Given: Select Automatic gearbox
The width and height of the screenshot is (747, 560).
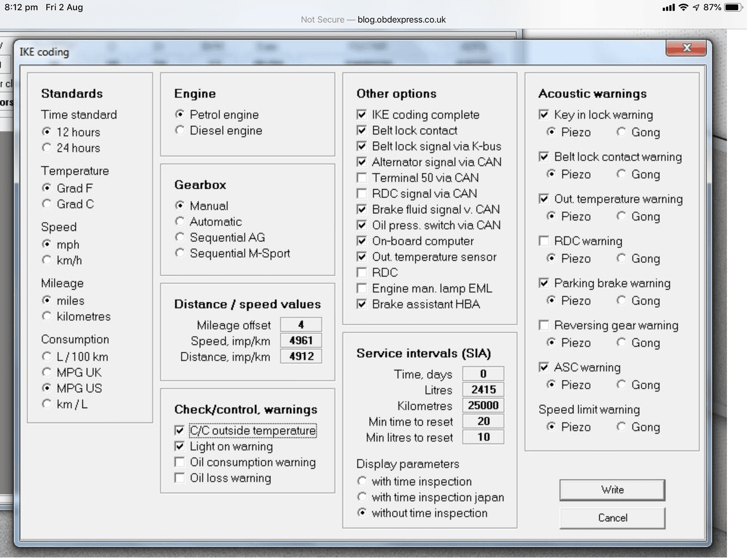Looking at the screenshot, I should pos(180,221).
